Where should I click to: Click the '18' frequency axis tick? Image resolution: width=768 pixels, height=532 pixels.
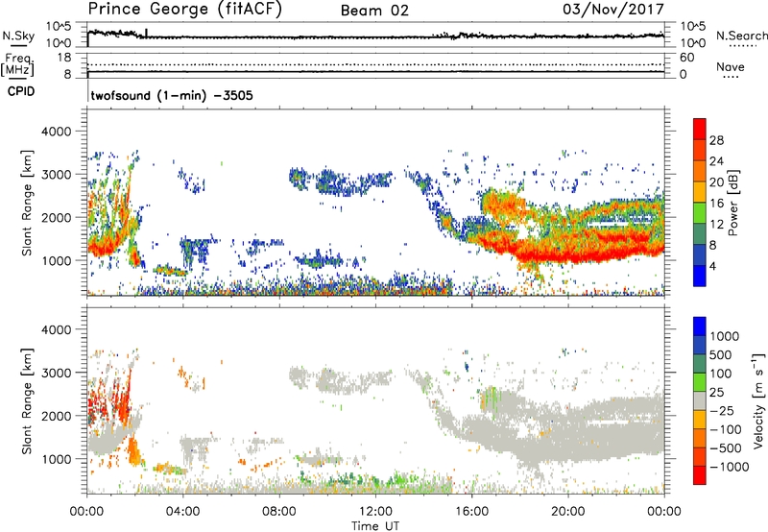tap(64, 58)
